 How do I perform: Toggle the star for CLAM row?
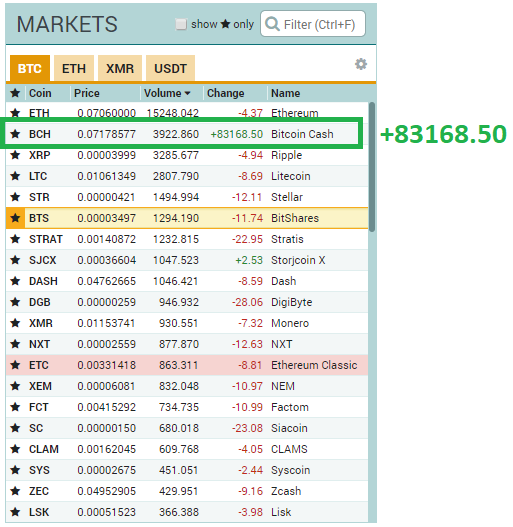15,449
